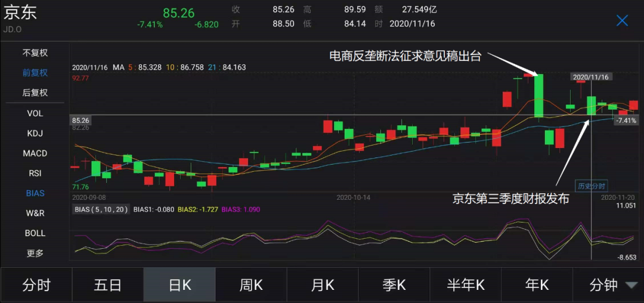This screenshot has height=303, width=644.
Task: Show the KDJ indicator
Action: [35, 133]
